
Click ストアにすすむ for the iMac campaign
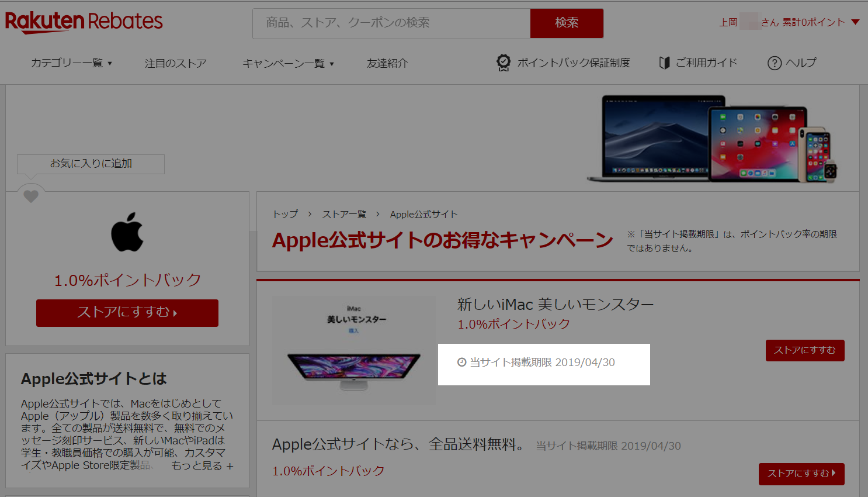coord(805,350)
